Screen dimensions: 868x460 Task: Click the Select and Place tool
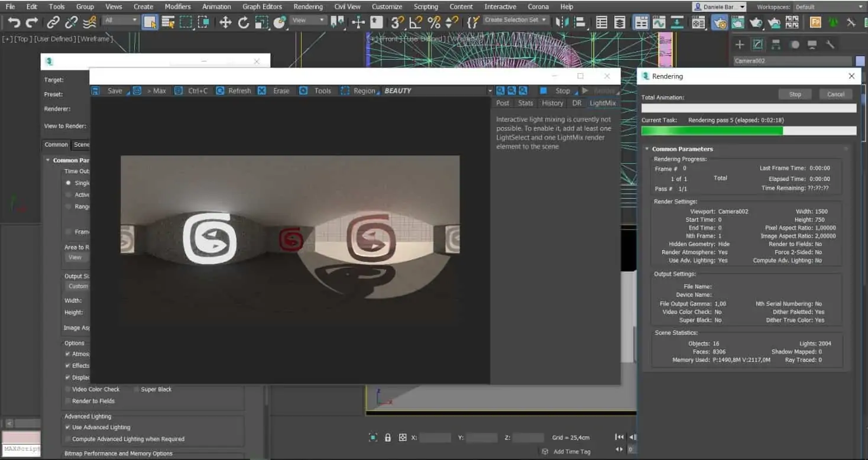coord(280,22)
